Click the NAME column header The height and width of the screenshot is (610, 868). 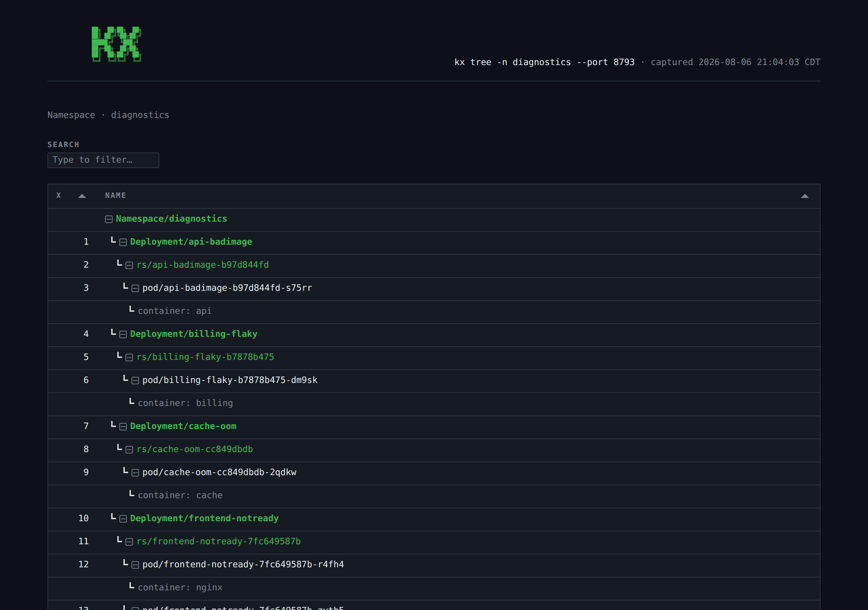coord(115,196)
